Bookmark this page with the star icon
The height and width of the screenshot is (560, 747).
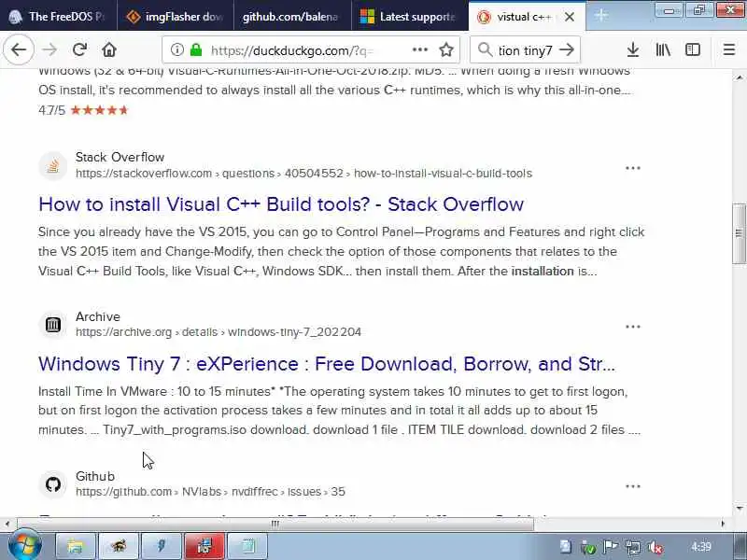(446, 49)
